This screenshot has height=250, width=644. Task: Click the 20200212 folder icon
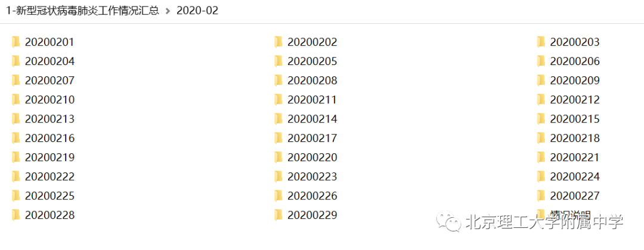pos(541,100)
